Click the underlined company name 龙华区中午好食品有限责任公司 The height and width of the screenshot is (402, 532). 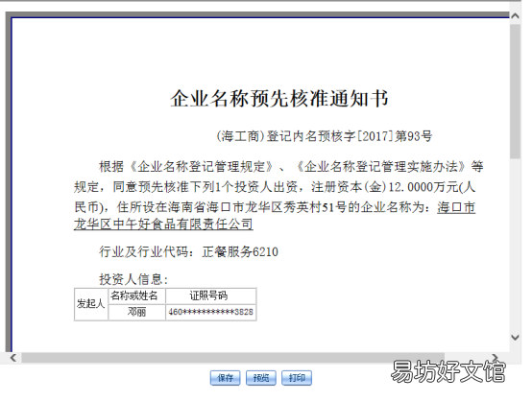163,225
